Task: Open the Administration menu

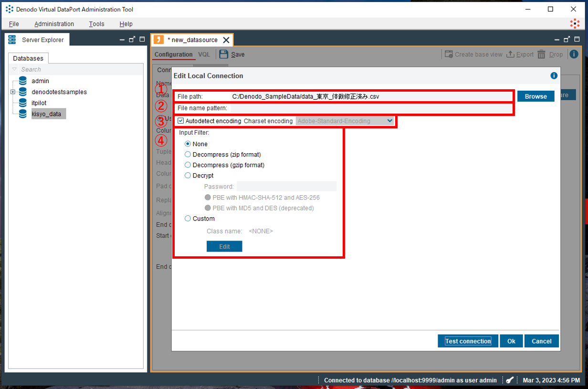Action: pyautogui.click(x=54, y=24)
